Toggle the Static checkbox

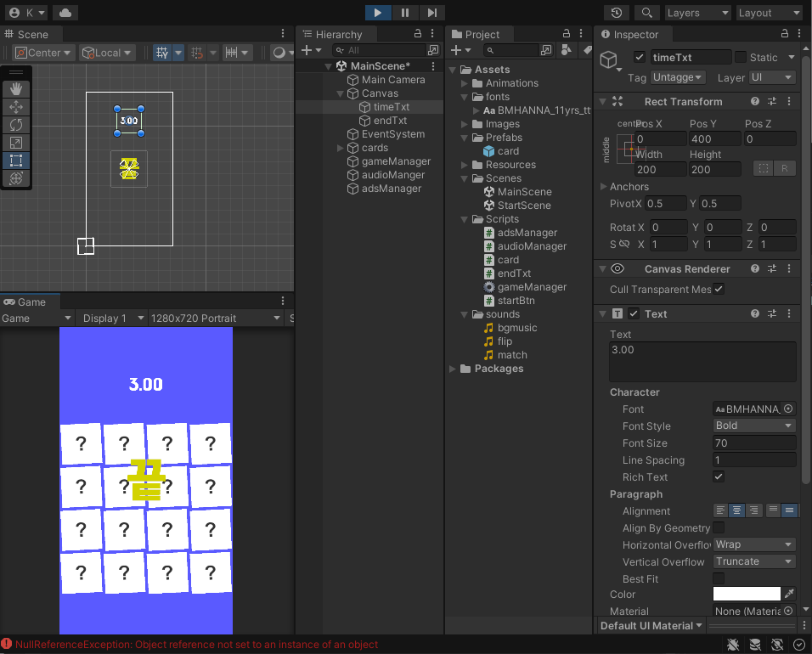741,57
